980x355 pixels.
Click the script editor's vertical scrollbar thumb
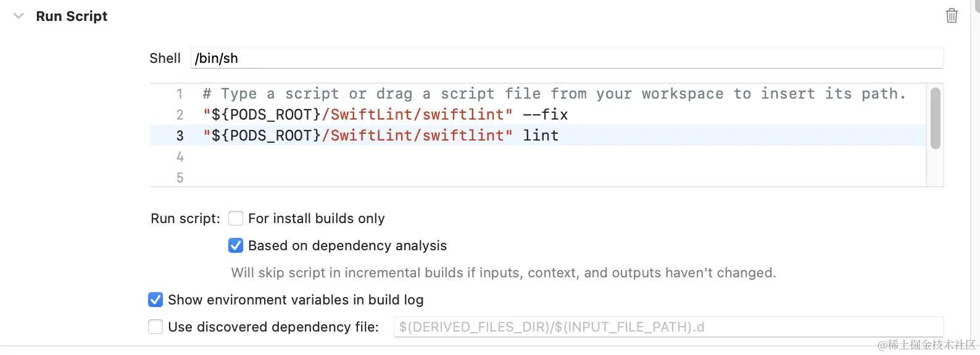[935, 118]
